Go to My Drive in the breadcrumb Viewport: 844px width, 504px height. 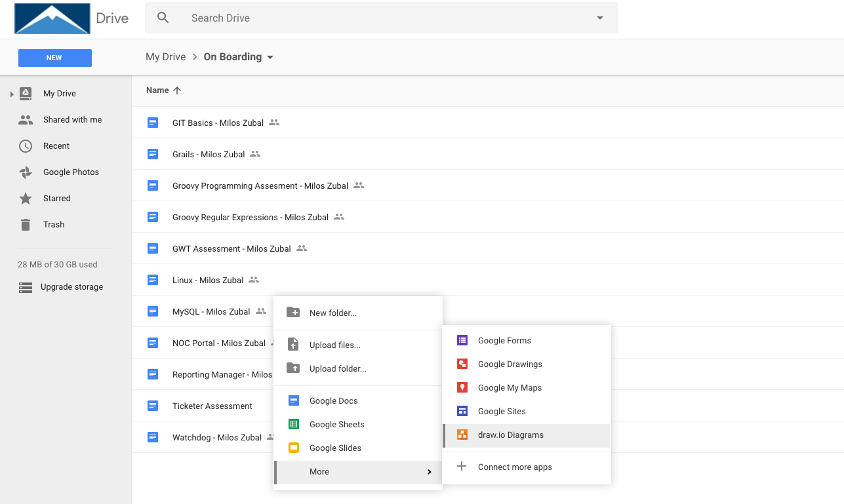(165, 57)
